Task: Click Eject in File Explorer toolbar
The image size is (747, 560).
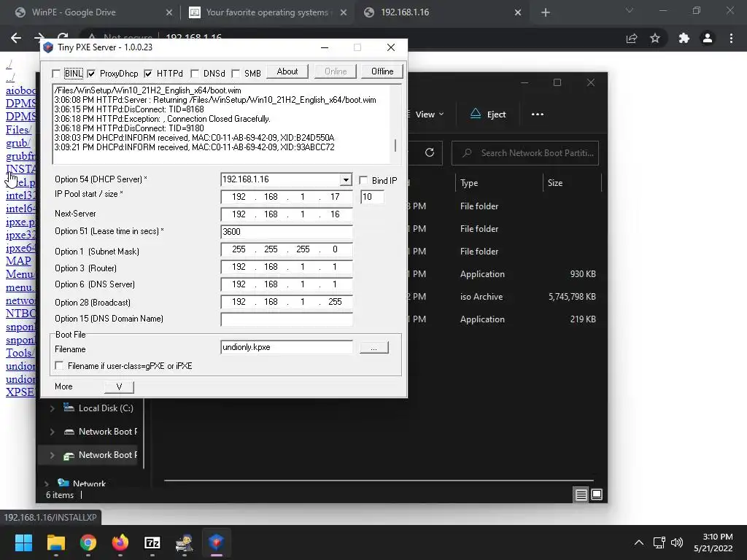Action: 488,114
